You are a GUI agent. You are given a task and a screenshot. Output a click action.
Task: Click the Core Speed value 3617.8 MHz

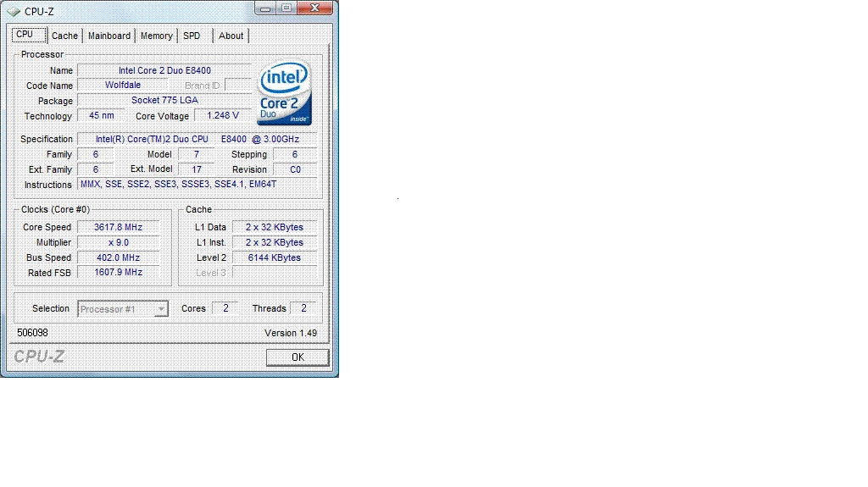point(119,228)
